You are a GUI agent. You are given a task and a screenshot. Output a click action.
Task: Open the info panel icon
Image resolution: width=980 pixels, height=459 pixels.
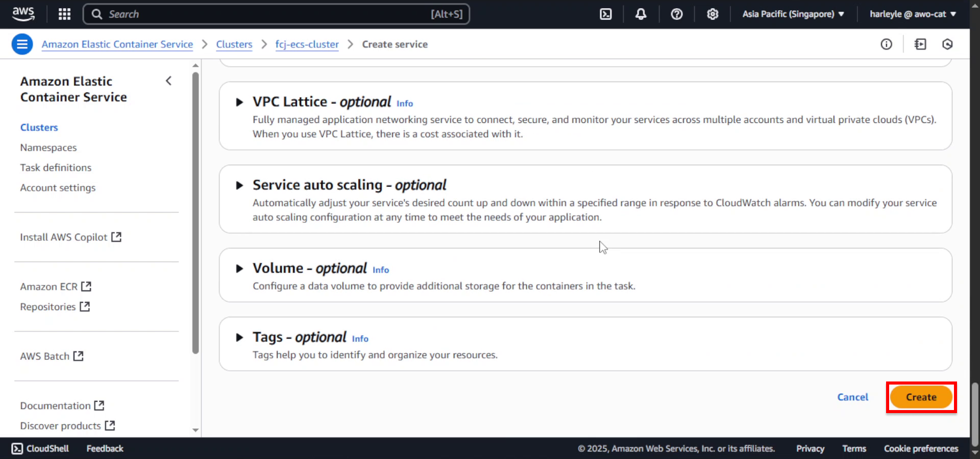886,44
